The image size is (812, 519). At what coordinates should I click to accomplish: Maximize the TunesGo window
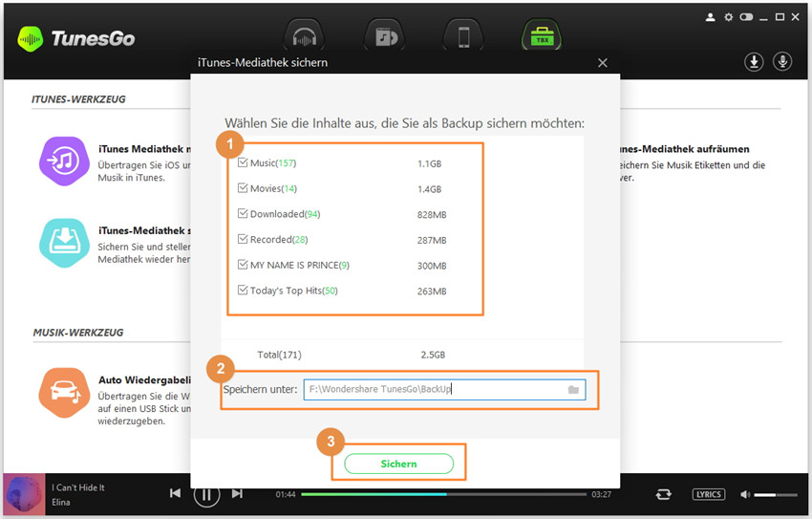[780, 17]
